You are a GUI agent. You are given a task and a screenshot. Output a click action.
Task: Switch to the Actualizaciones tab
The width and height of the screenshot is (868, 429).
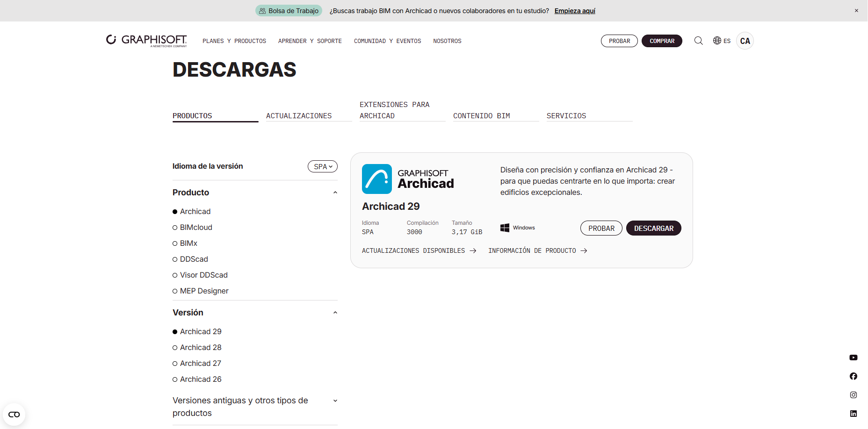coord(309,116)
